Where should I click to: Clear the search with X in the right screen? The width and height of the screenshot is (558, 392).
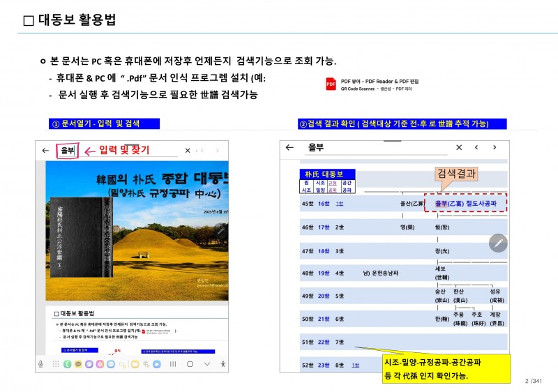click(459, 147)
